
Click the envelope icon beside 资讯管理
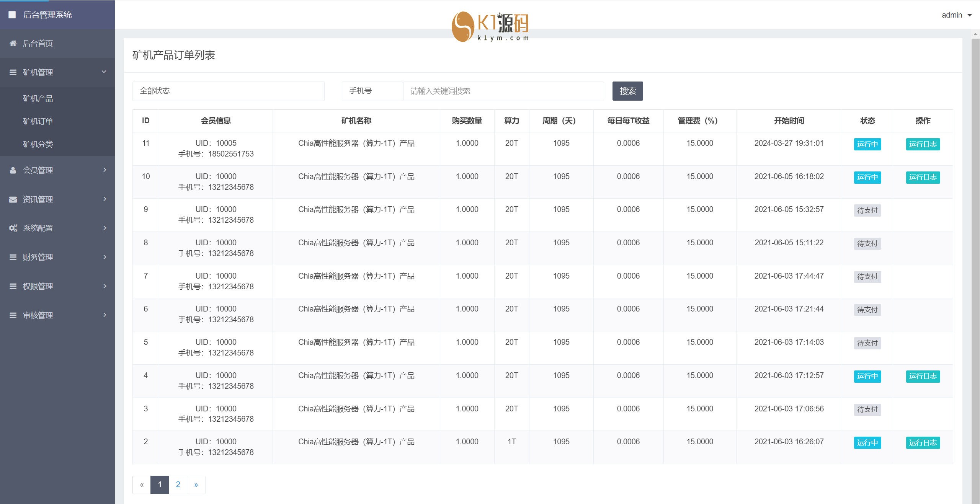point(13,199)
